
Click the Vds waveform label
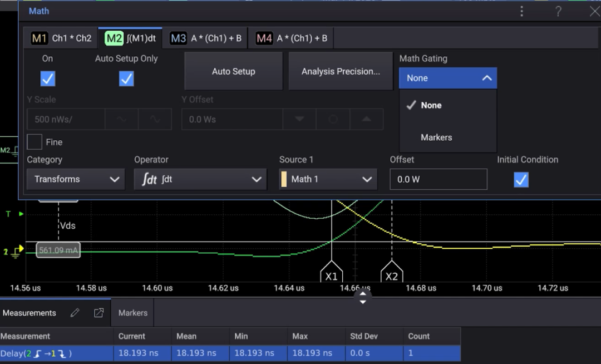(x=67, y=225)
